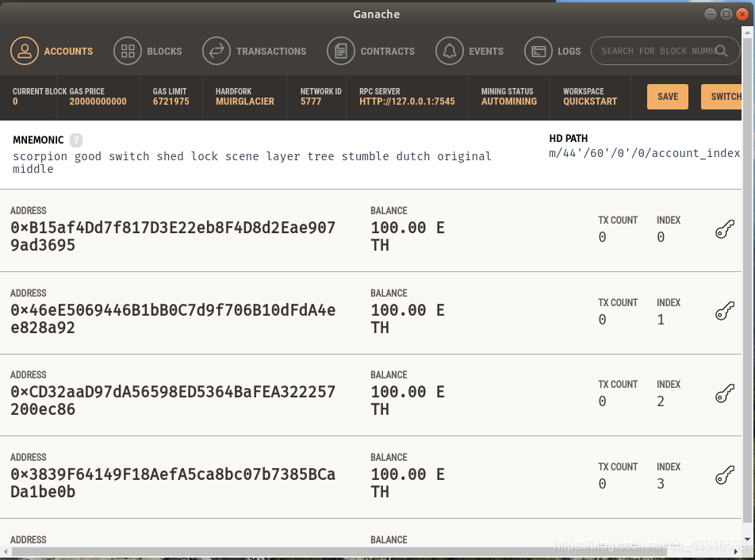755x560 pixels.
Task: Click the hardfork value MUIRGLACIER
Action: 244,102
